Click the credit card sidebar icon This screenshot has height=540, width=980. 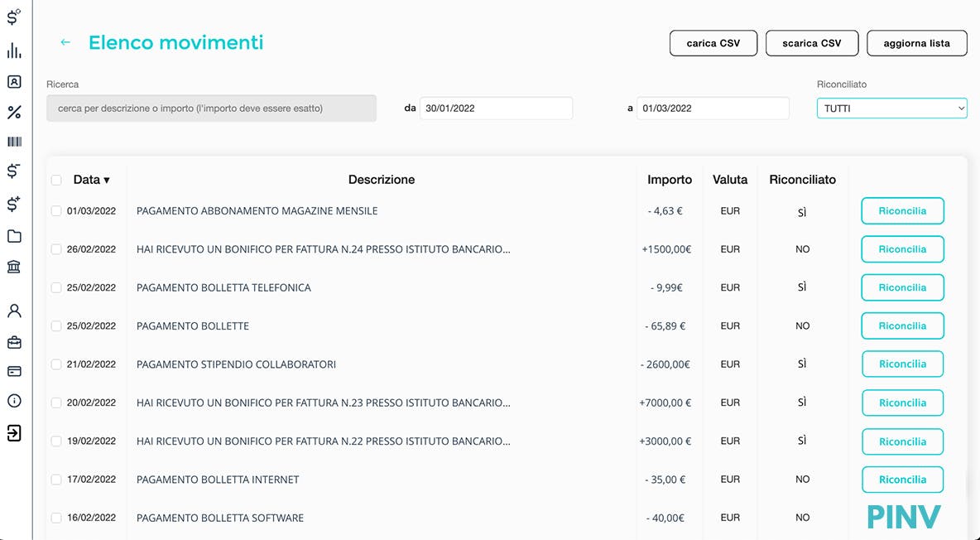coord(14,371)
